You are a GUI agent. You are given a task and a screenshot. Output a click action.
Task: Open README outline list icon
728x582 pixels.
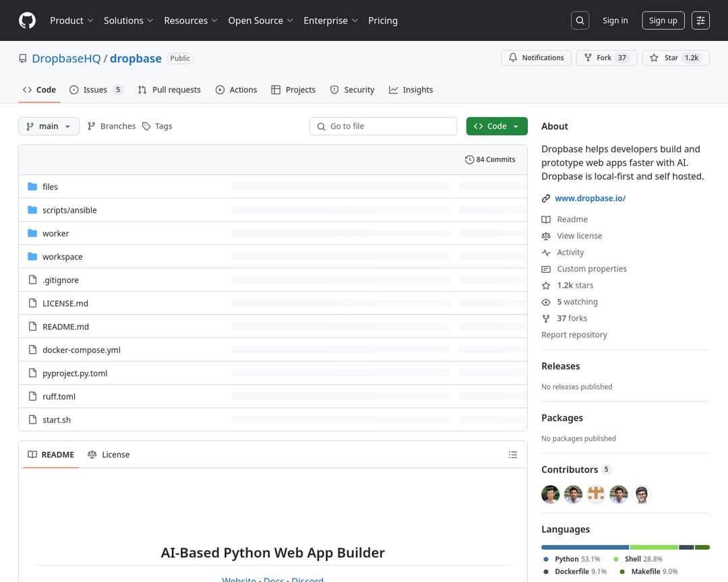click(512, 455)
